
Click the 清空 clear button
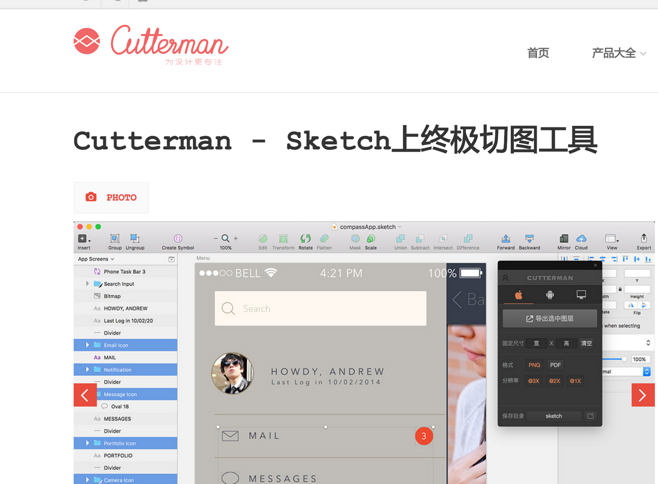click(586, 343)
